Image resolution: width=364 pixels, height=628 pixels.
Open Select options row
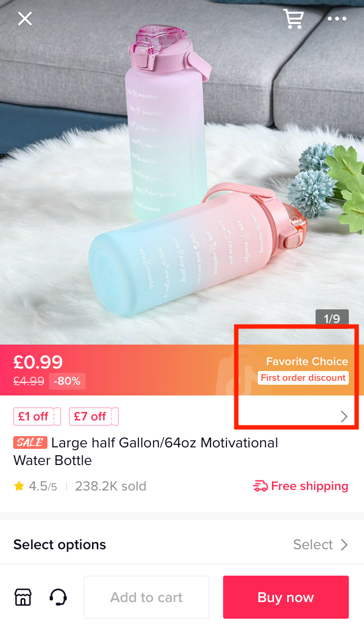click(x=182, y=545)
